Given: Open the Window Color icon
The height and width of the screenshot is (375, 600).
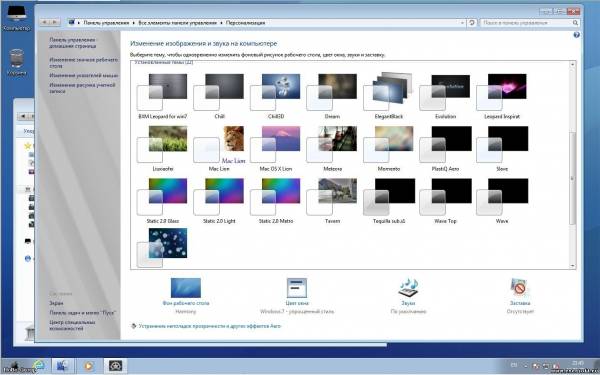Looking at the screenshot, I should [x=297, y=288].
